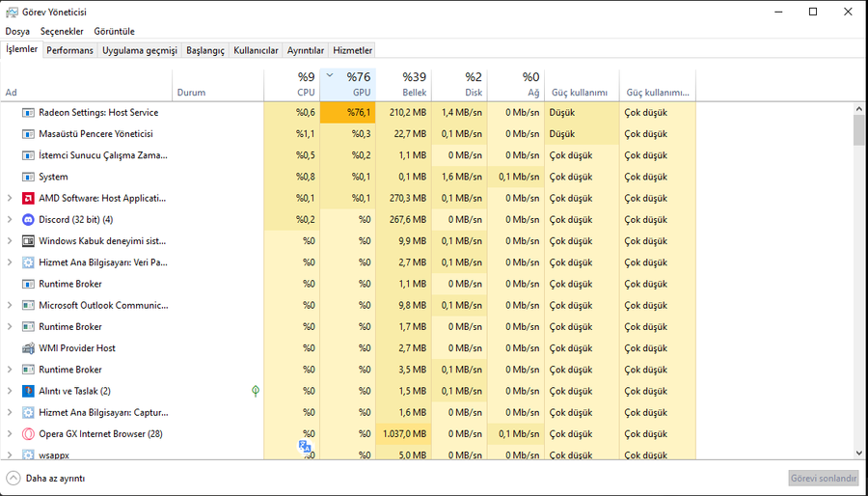Click the System process icon
Image resolution: width=868 pixels, height=496 pixels.
[x=28, y=178]
